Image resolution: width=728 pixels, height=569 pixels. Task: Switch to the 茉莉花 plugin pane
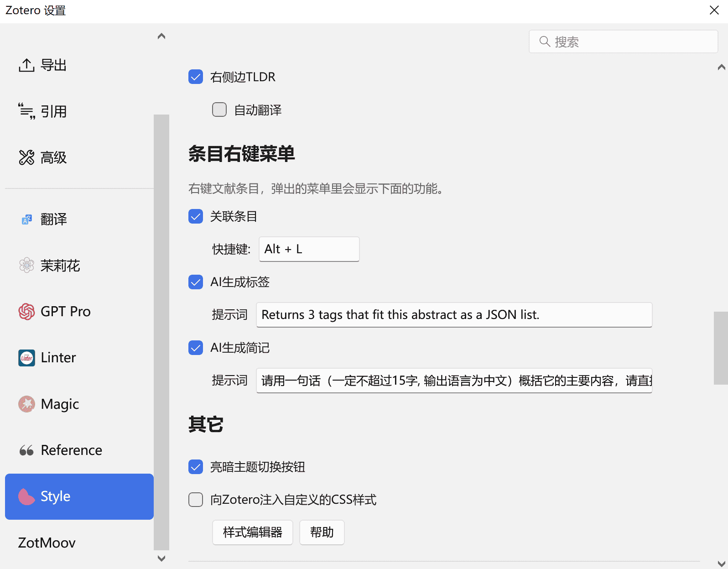point(79,266)
